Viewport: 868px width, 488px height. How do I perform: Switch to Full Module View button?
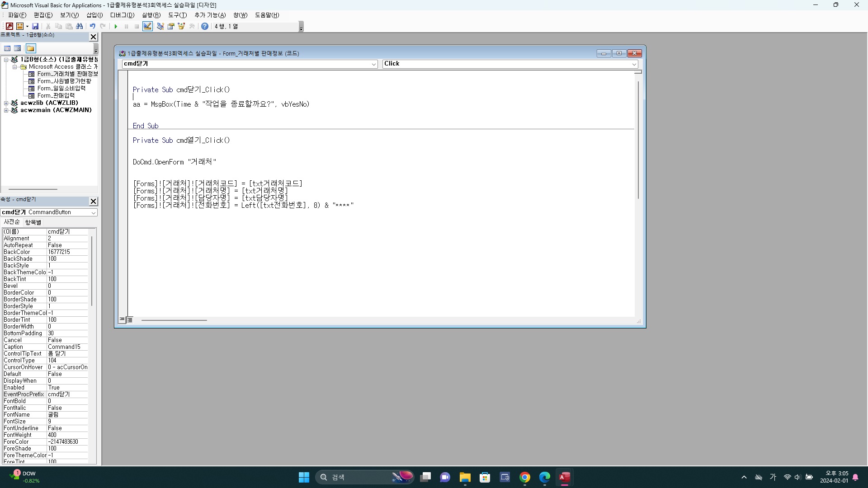pyautogui.click(x=130, y=320)
